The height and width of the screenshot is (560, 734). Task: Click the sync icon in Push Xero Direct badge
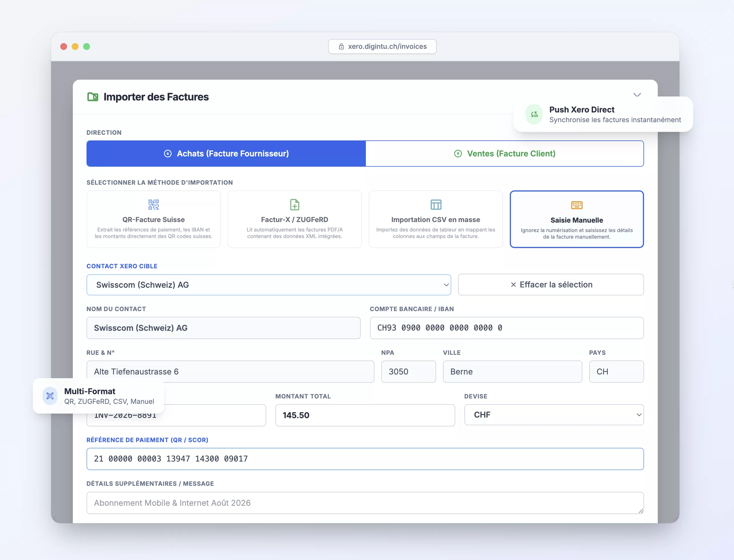click(x=534, y=114)
